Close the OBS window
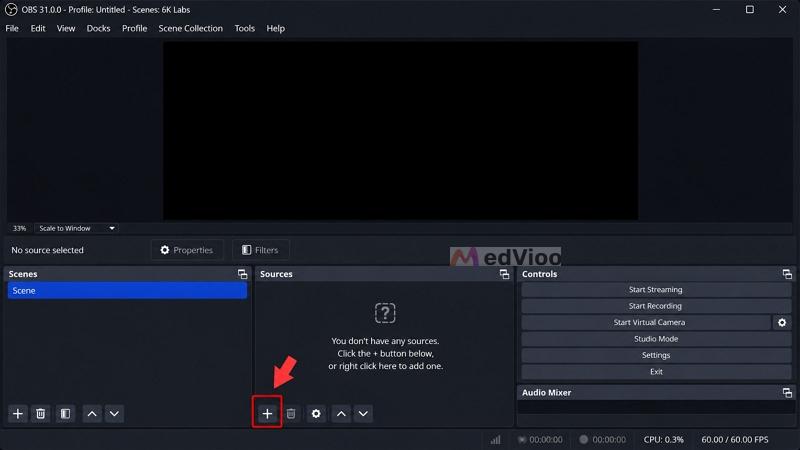This screenshot has height=450, width=800. (x=782, y=10)
